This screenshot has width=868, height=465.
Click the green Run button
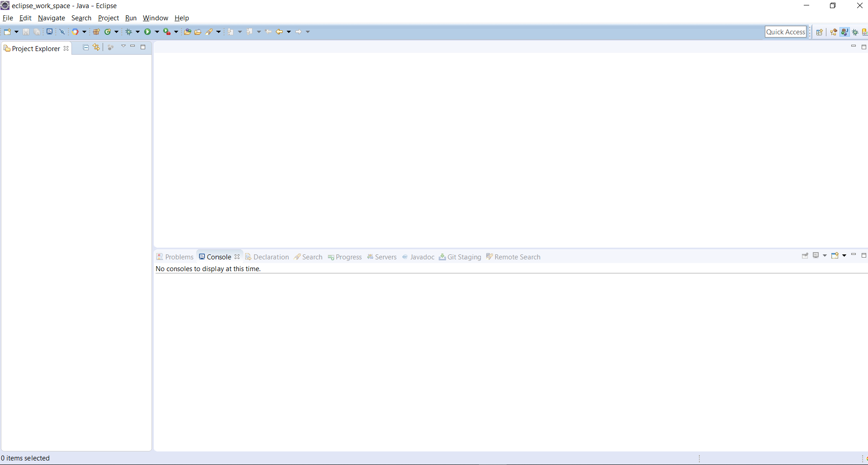pos(147,32)
